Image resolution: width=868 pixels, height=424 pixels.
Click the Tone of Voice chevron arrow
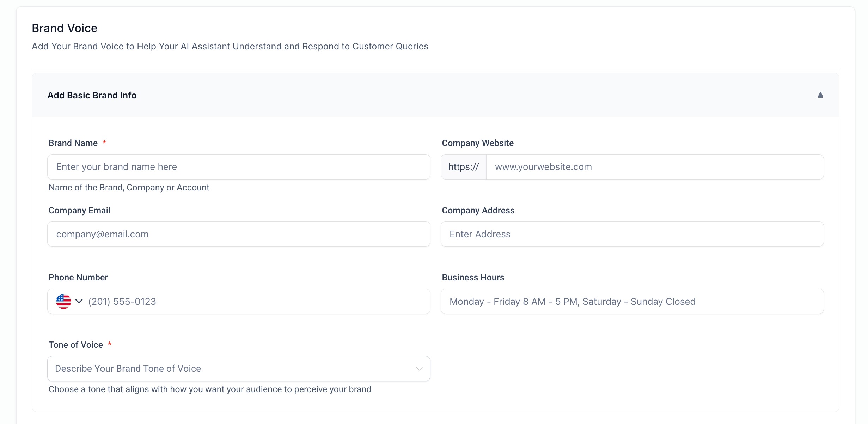(419, 369)
